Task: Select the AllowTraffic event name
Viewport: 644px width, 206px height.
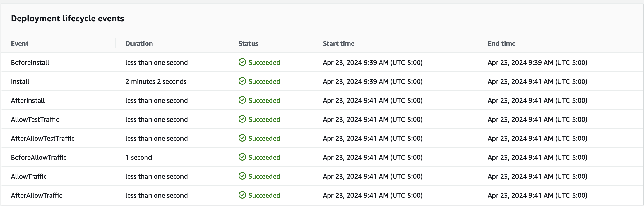Action: 29,177
